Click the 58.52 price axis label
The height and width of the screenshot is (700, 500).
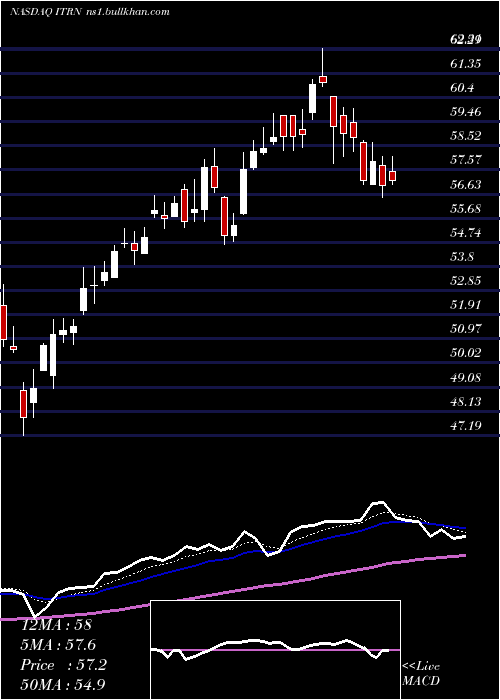pos(466,136)
